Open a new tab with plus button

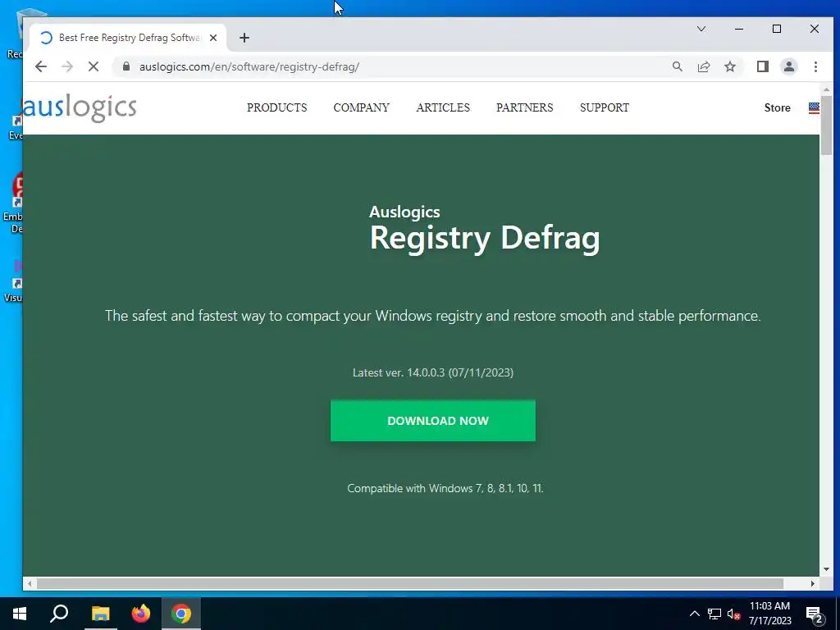[244, 38]
